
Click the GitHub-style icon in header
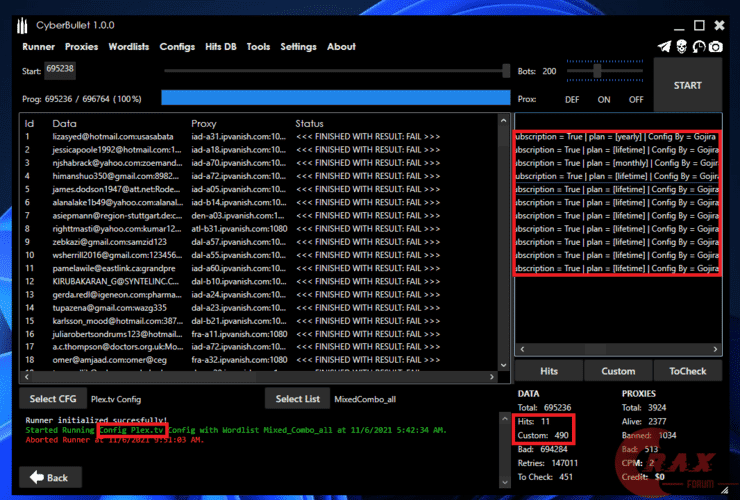coord(699,46)
